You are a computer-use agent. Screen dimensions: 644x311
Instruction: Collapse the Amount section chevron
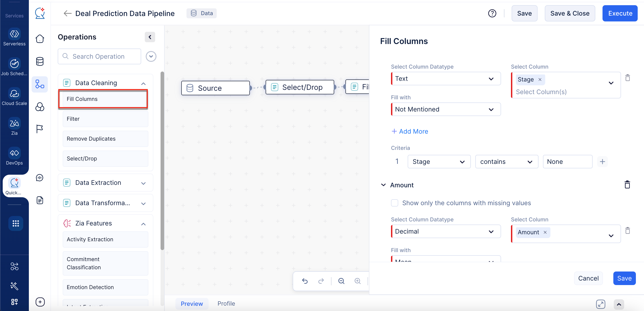383,185
